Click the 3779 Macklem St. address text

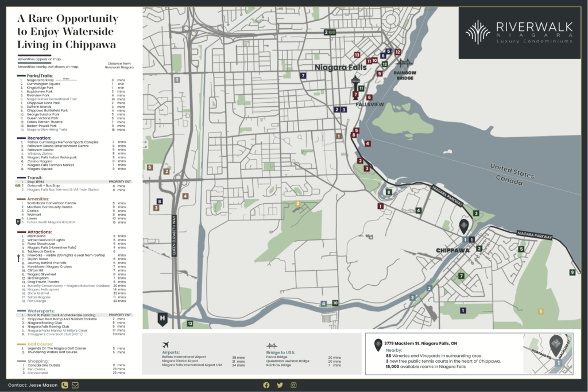420,343
